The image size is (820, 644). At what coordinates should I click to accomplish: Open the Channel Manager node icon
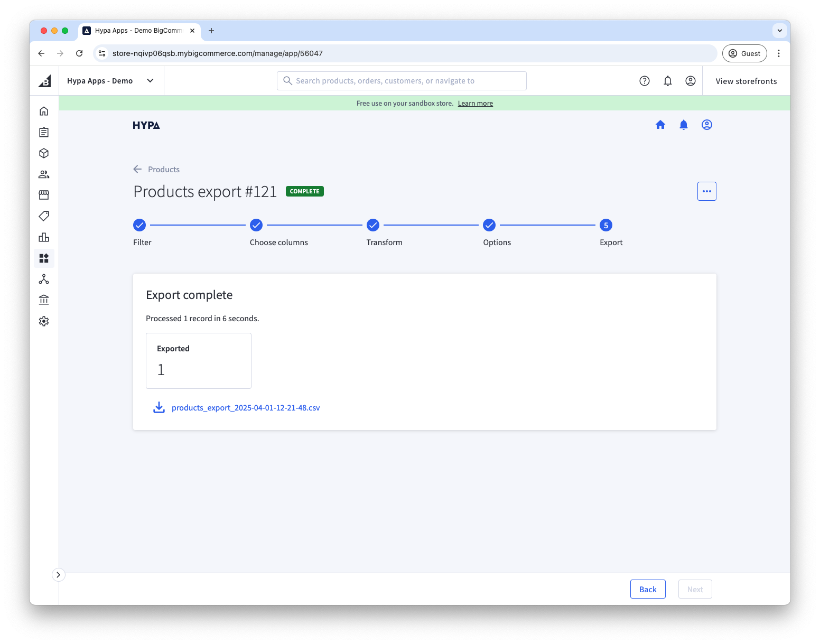[x=44, y=279]
